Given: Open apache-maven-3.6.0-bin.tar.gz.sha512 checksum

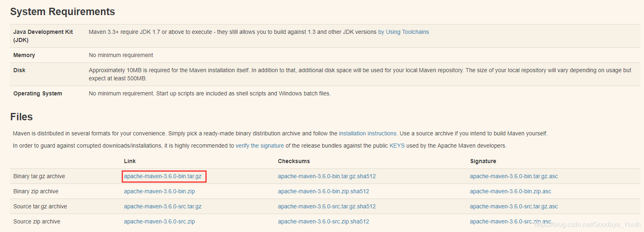Looking at the screenshot, I should pos(327,176).
